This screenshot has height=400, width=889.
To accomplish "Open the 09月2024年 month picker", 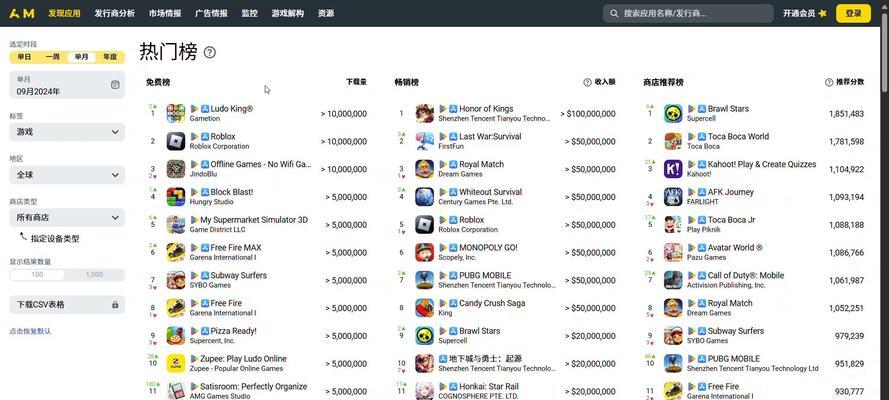I will (x=67, y=85).
